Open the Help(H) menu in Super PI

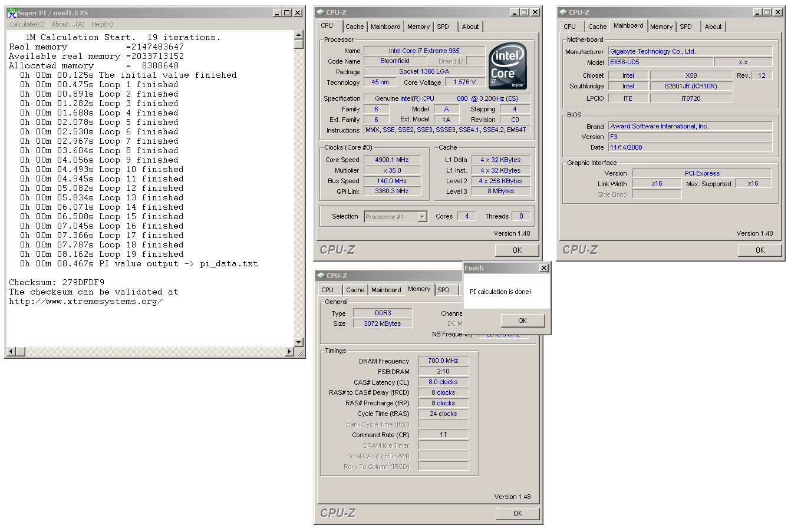pyautogui.click(x=102, y=24)
